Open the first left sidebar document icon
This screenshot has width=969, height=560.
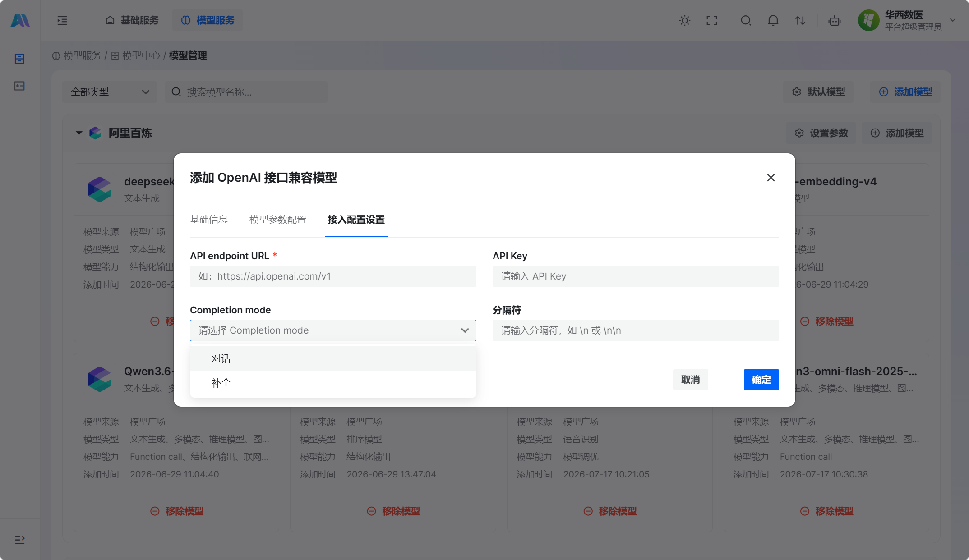(x=19, y=59)
